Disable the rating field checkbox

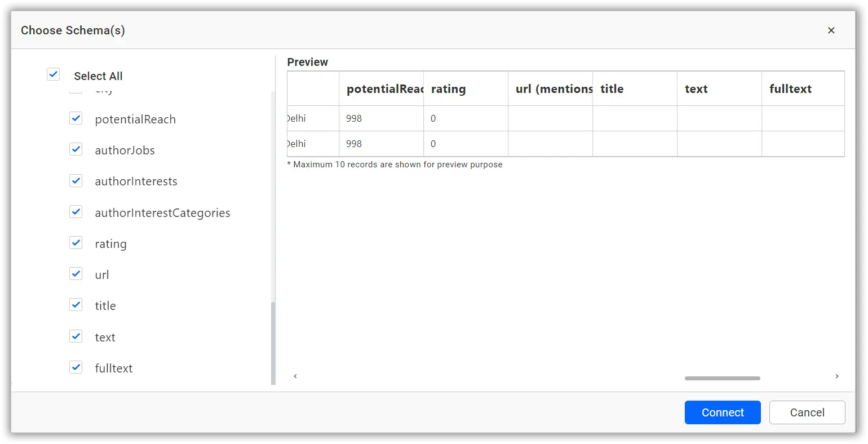76,243
